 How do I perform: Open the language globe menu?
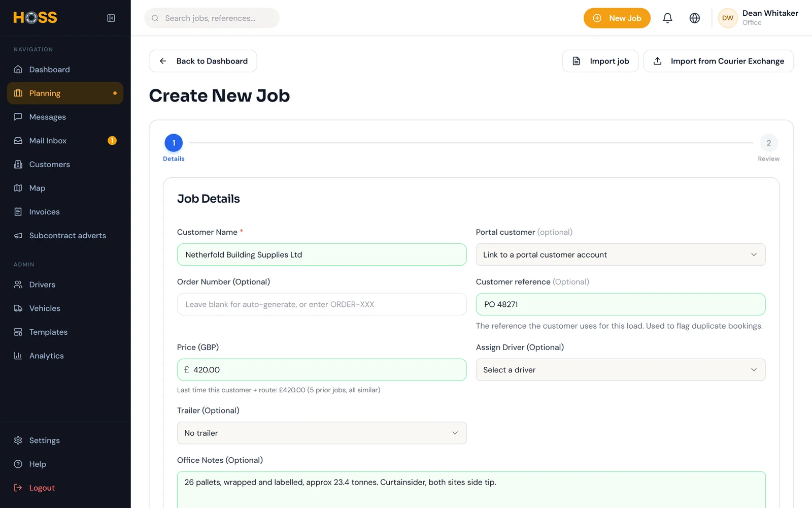pyautogui.click(x=695, y=18)
